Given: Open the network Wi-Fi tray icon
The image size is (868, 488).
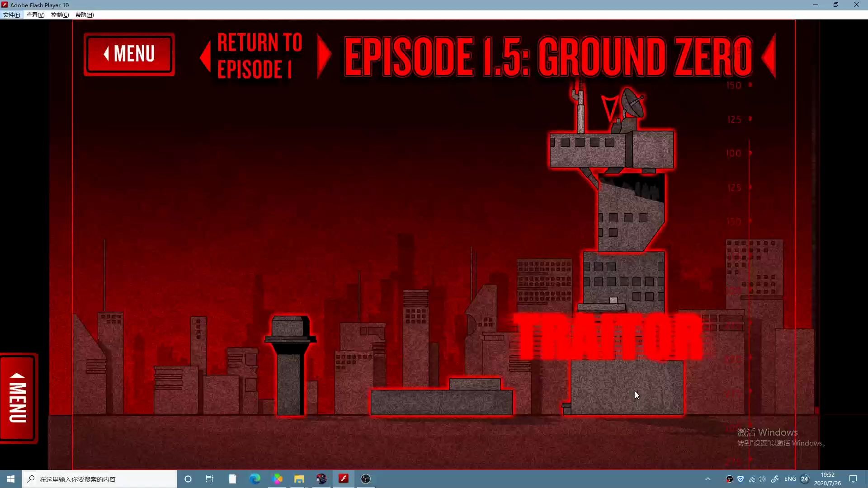Looking at the screenshot, I should click(752, 479).
